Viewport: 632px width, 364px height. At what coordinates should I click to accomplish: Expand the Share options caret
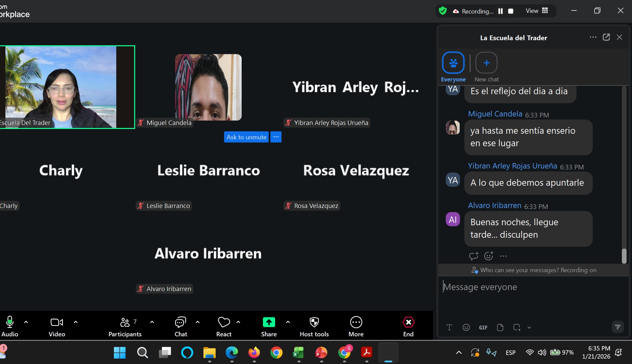[x=288, y=322]
